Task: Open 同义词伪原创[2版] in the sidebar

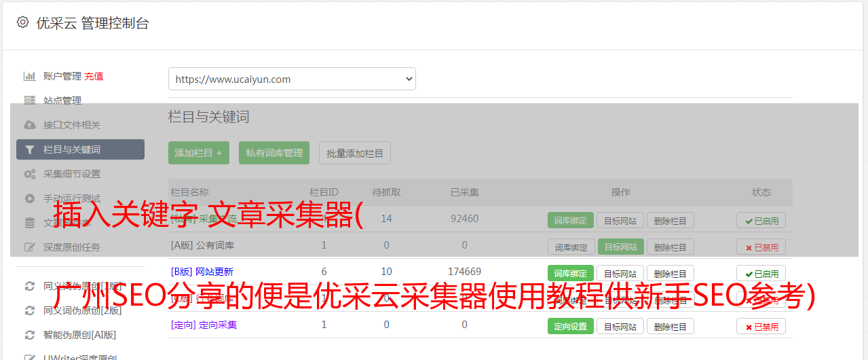Action: point(83,310)
